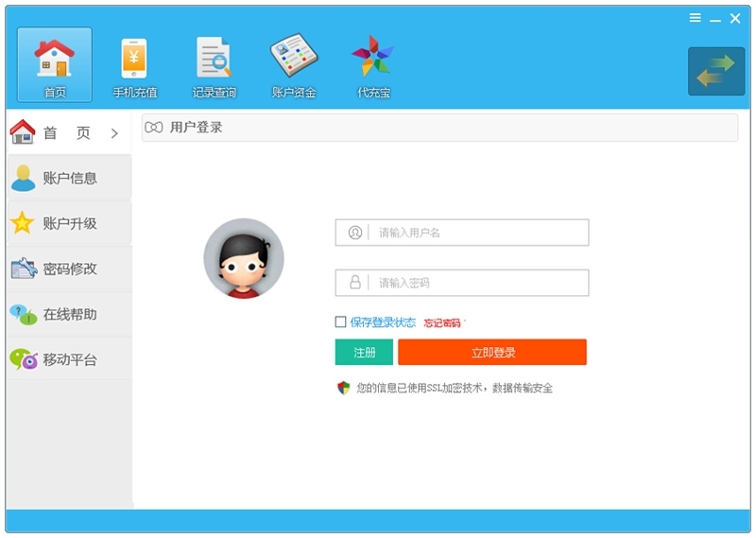Image resolution: width=756 pixels, height=538 pixels.
Task: Select 账户升级 in the sidebar
Action: pyautogui.click(x=69, y=223)
